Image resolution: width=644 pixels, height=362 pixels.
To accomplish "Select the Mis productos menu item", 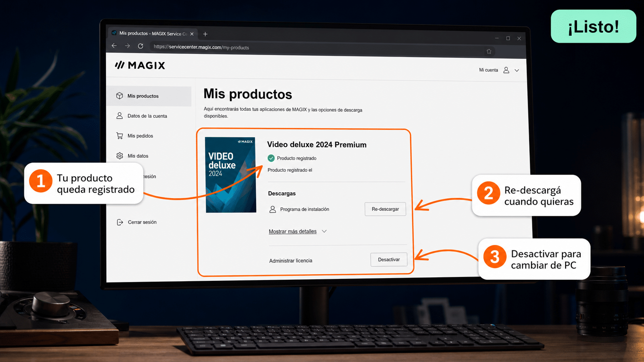I will (149, 96).
